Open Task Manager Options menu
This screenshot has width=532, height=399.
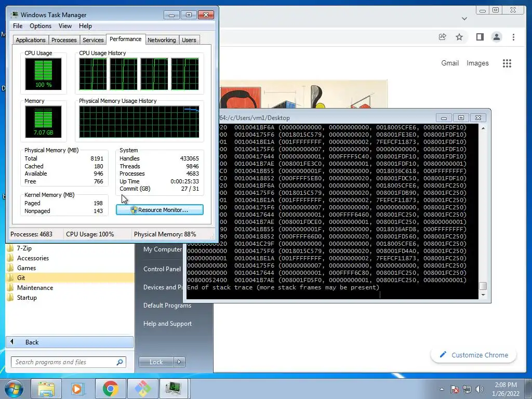[x=41, y=26]
